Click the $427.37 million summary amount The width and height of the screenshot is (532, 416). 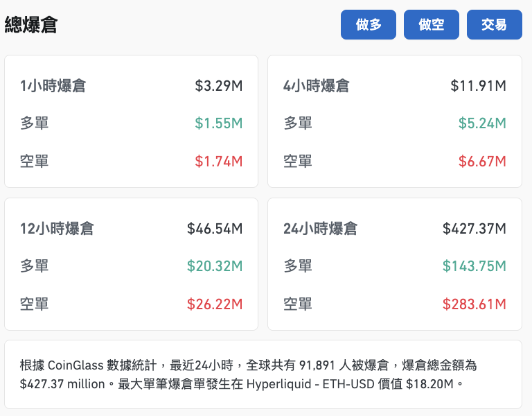point(62,384)
